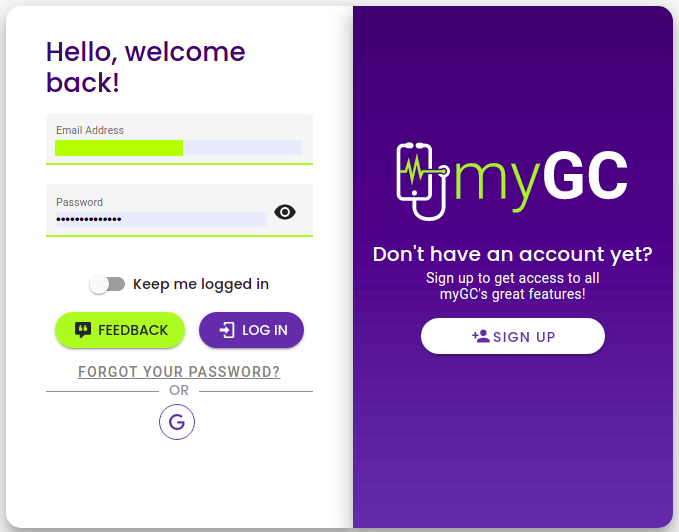This screenshot has width=679, height=532.
Task: Focus the Email Address input field
Action: (x=178, y=148)
